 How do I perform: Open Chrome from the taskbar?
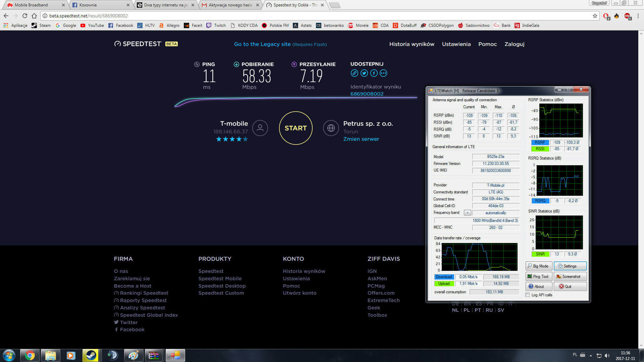coord(30,355)
